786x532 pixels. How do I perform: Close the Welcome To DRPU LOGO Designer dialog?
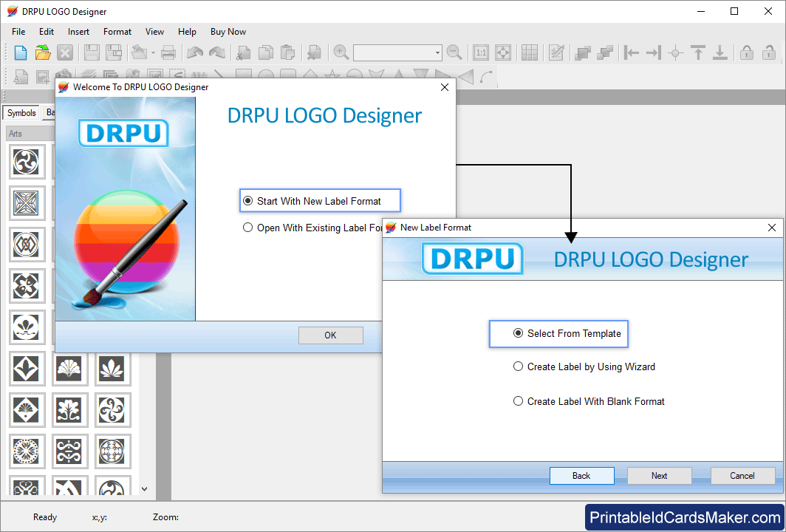pyautogui.click(x=444, y=87)
